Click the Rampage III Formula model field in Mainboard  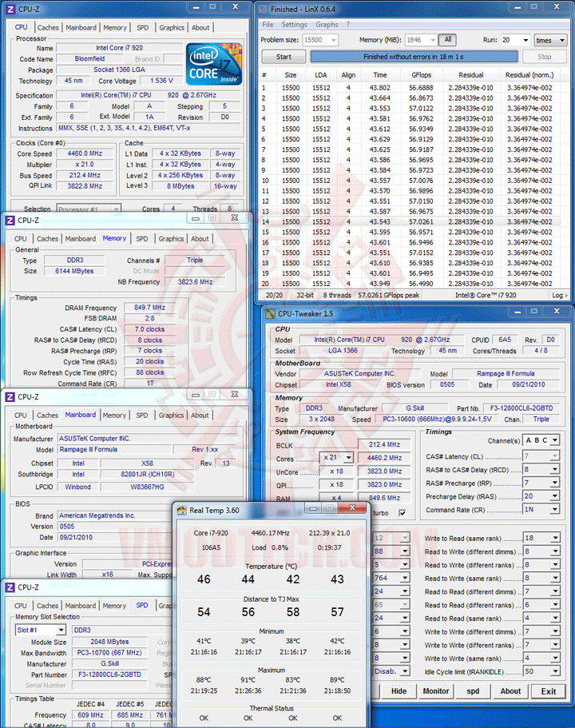115,449
